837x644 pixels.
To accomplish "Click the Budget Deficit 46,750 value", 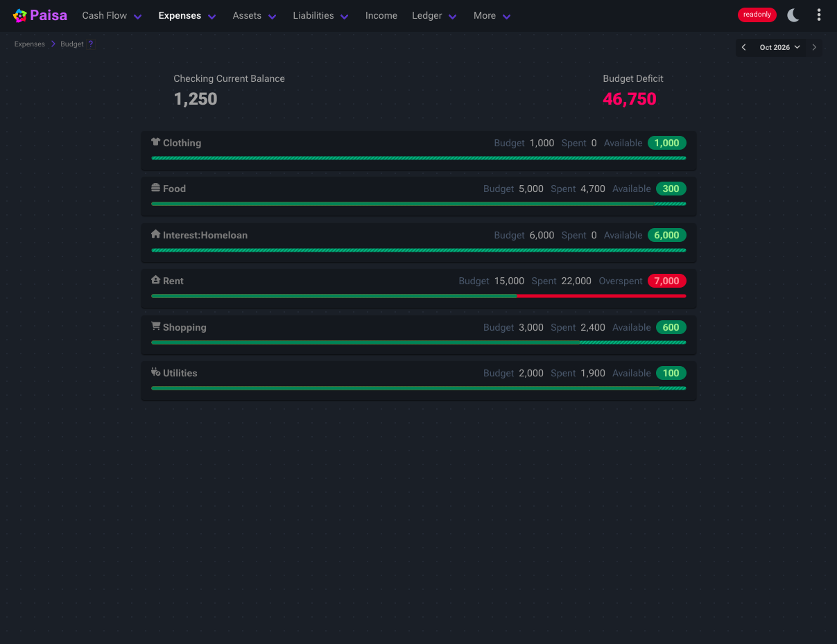I will coord(630,99).
